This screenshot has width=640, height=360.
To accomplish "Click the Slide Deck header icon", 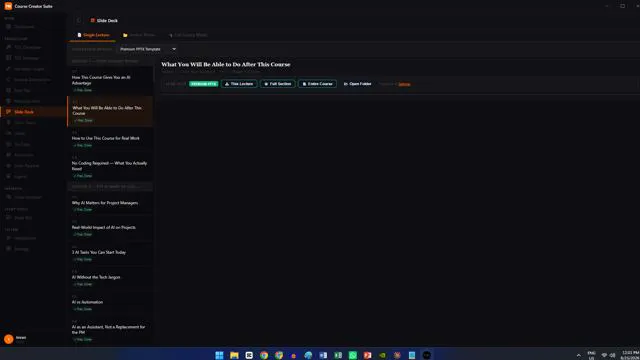I will [93, 20].
